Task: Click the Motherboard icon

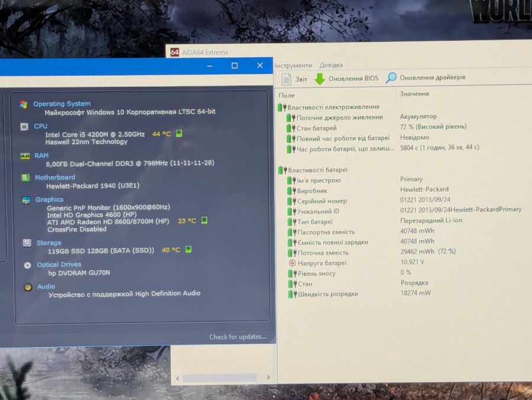Action: (x=25, y=178)
